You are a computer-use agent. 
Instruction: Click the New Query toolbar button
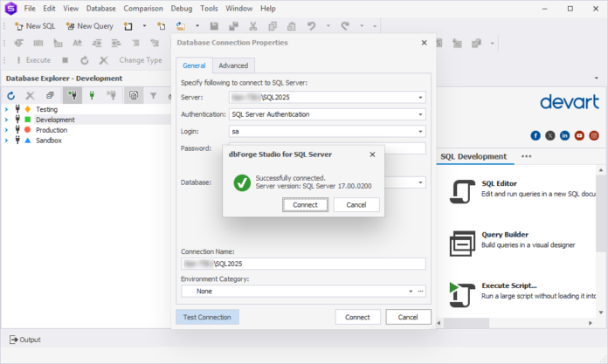[90, 26]
